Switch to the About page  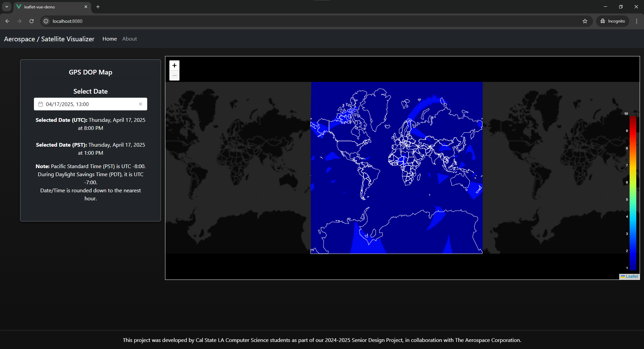tap(129, 39)
